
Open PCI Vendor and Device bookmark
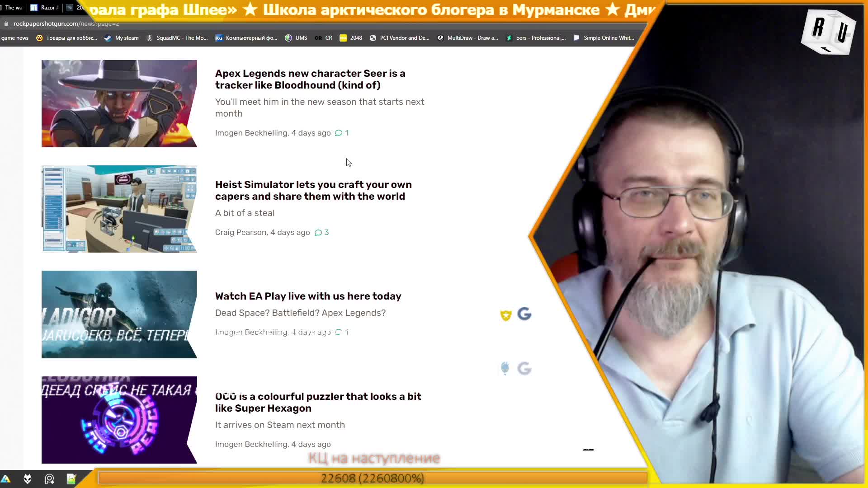pyautogui.click(x=400, y=38)
